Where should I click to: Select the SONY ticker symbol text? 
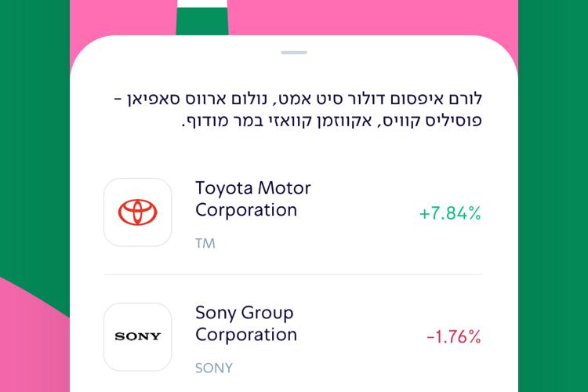pos(214,368)
